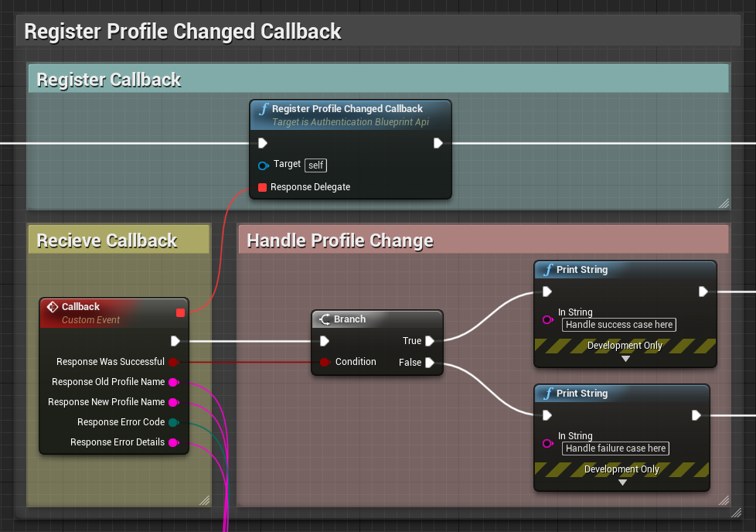The width and height of the screenshot is (756, 532).
Task: Click Response Error Details output pin
Action: 174,442
